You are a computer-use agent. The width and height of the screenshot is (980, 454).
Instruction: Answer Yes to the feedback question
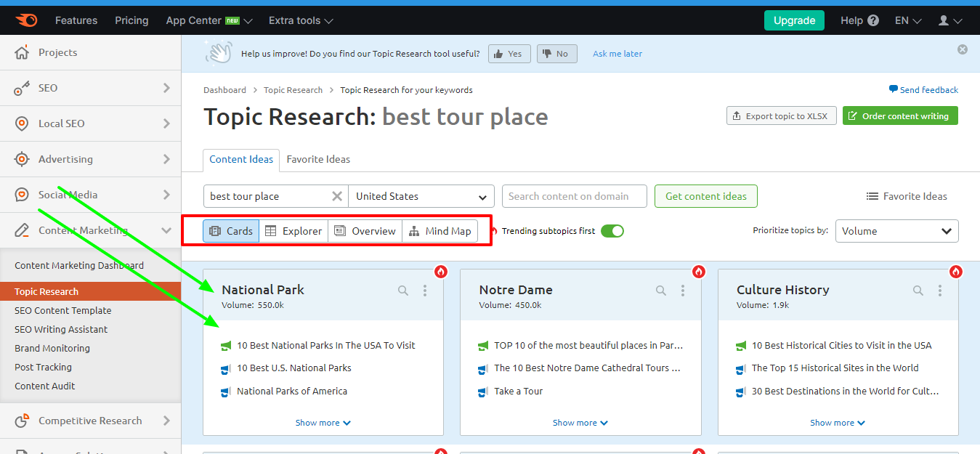[x=509, y=54]
